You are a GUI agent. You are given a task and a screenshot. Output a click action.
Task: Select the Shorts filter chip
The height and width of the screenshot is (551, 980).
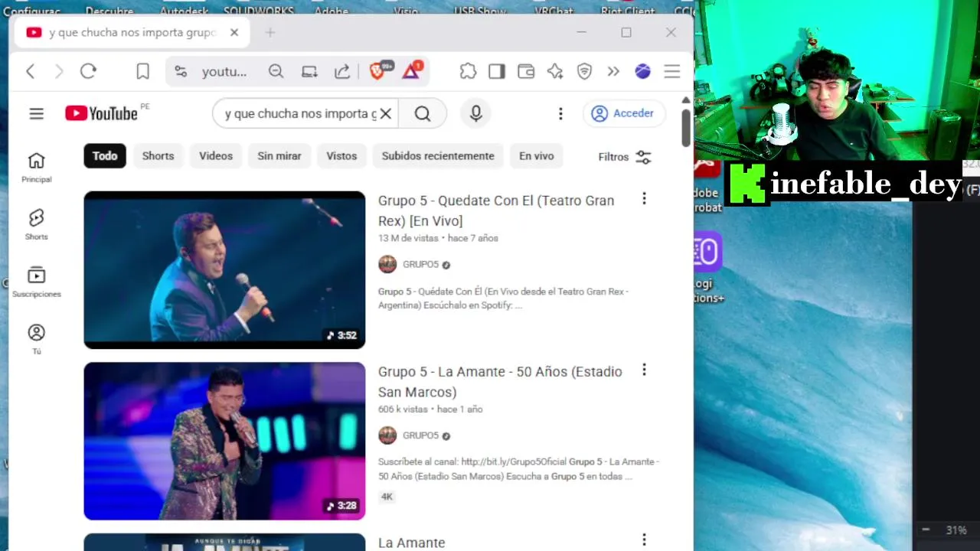tap(158, 155)
